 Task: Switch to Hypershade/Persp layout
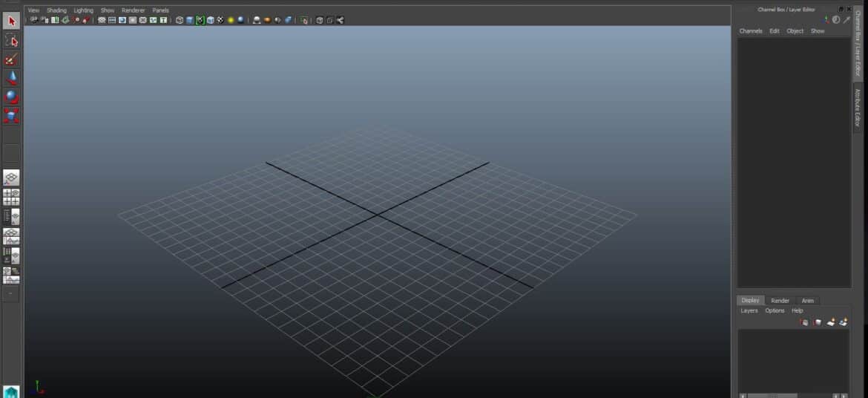pos(11,255)
